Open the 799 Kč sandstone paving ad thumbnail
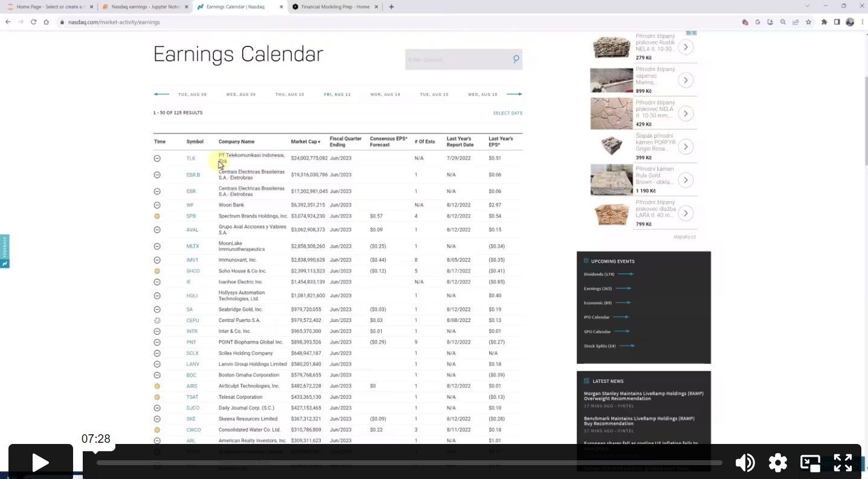The width and height of the screenshot is (868, 479). click(611, 213)
